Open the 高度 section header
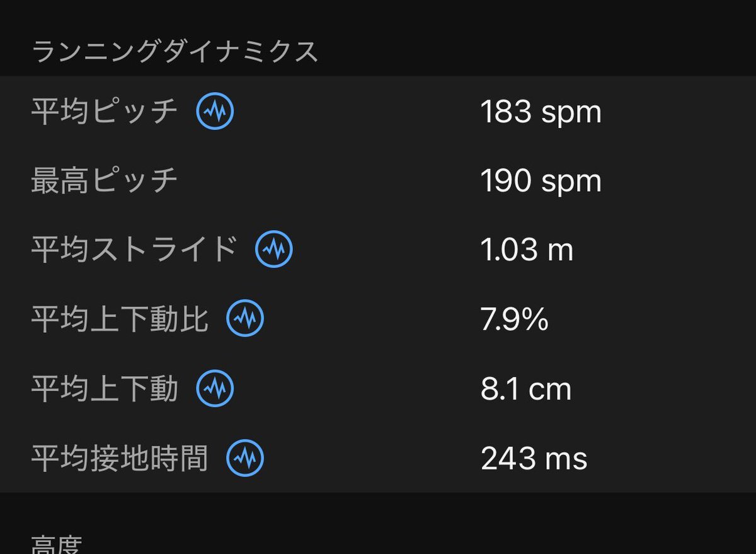Image resolution: width=756 pixels, height=554 pixels. pyautogui.click(x=56, y=543)
